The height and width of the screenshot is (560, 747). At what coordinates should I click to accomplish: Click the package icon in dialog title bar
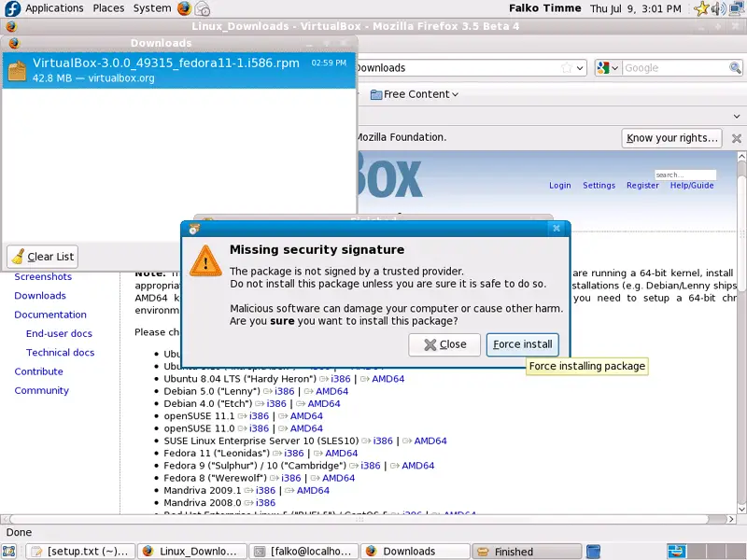[193, 229]
